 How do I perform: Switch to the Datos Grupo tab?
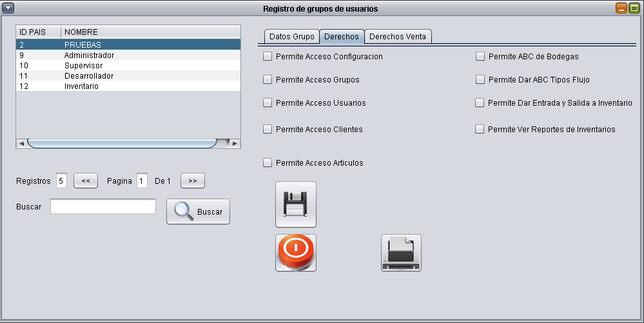(291, 37)
